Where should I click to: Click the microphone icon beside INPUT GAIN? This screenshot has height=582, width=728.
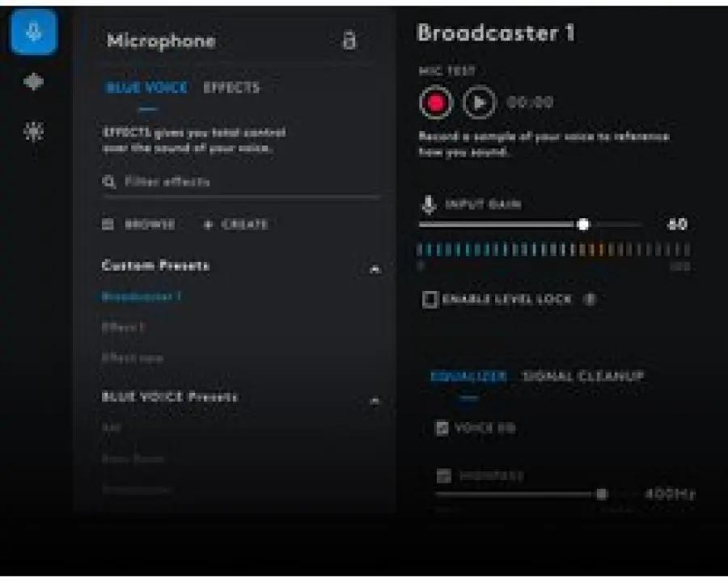pos(429,205)
